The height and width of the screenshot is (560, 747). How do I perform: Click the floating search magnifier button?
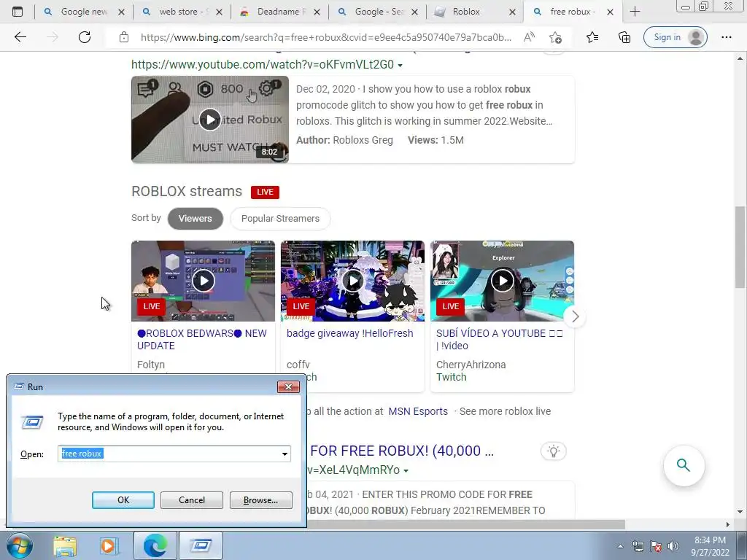pyautogui.click(x=684, y=465)
